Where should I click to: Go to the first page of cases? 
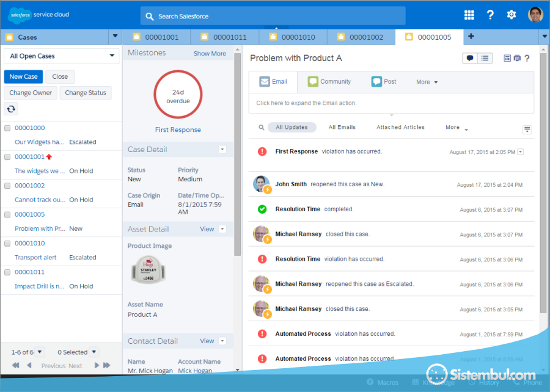pyautogui.click(x=15, y=365)
